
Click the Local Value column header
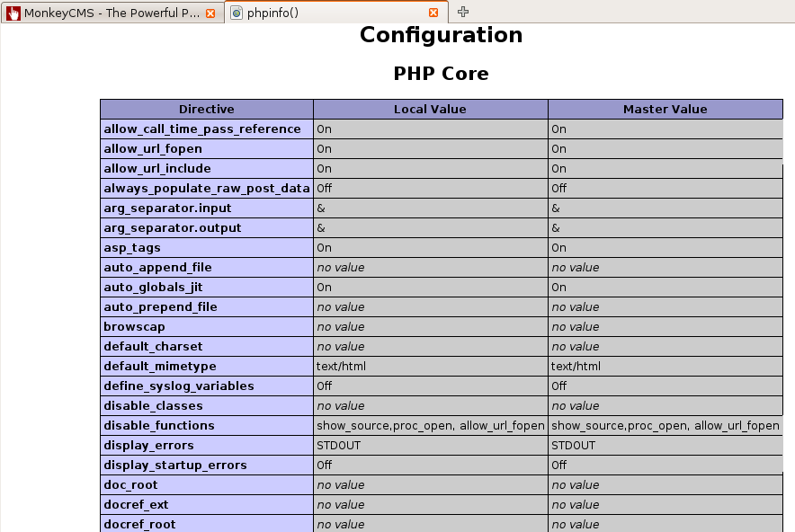[431, 110]
